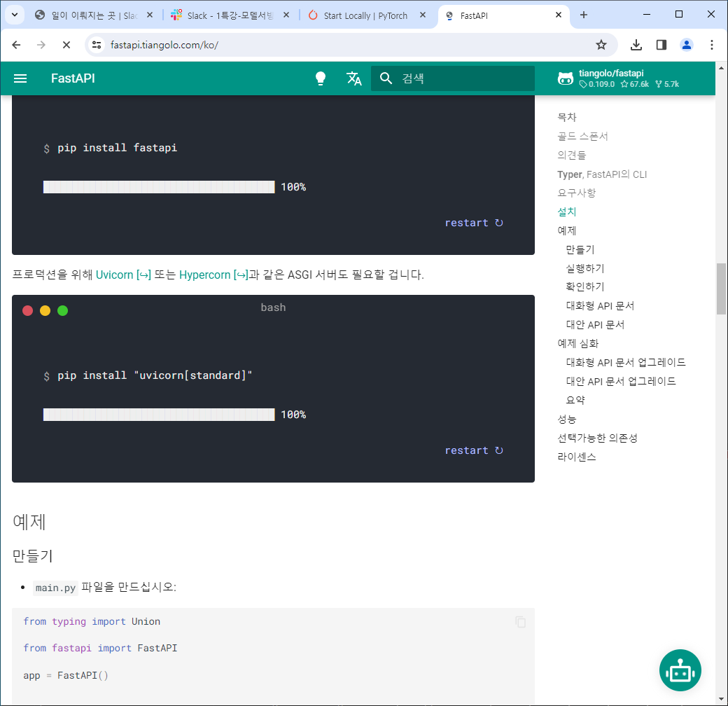Open the hamburger navigation menu
The width and height of the screenshot is (728, 706).
(20, 78)
